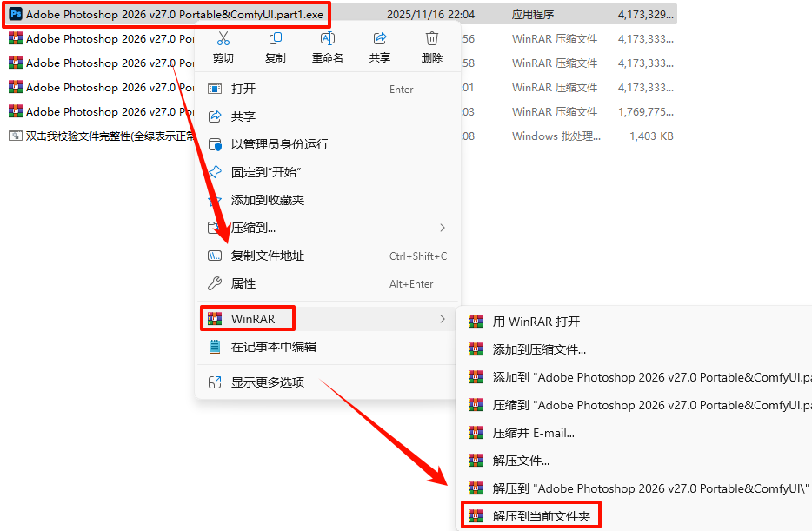The height and width of the screenshot is (531, 812).
Task: Click the Windows 批处理... type cell
Action: (556, 136)
